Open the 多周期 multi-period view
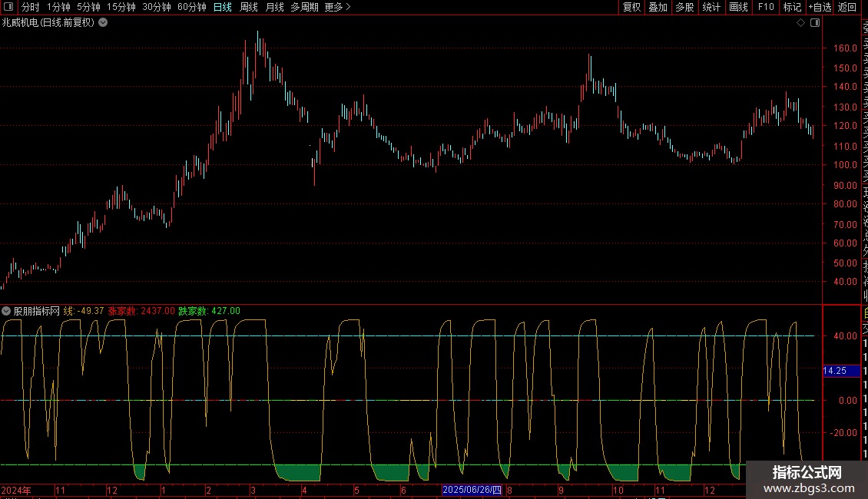Screen dimensions: 868x499 click(304, 7)
